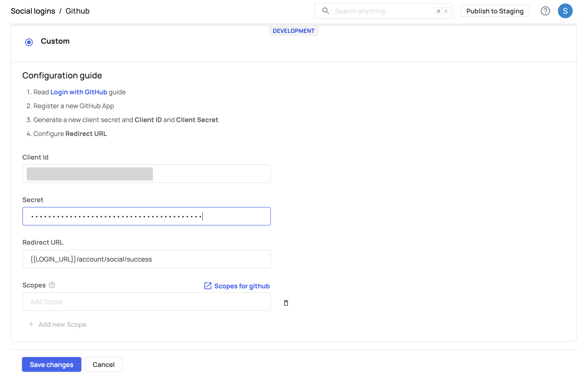Click the Social logins breadcrumb

33,11
